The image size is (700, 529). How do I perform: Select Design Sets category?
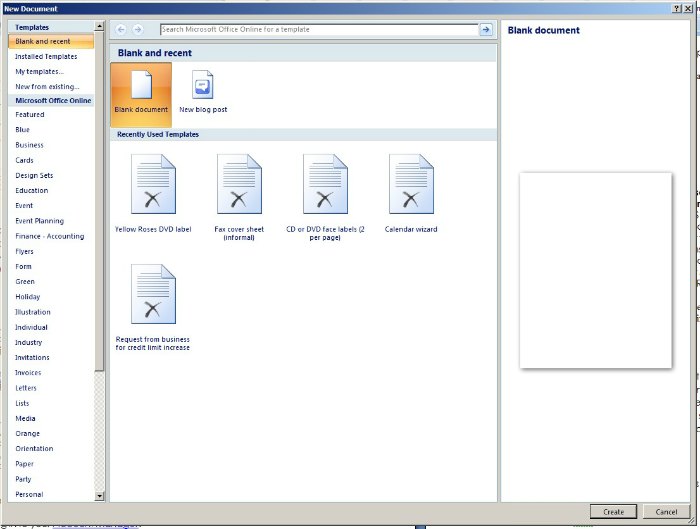pyautogui.click(x=34, y=175)
